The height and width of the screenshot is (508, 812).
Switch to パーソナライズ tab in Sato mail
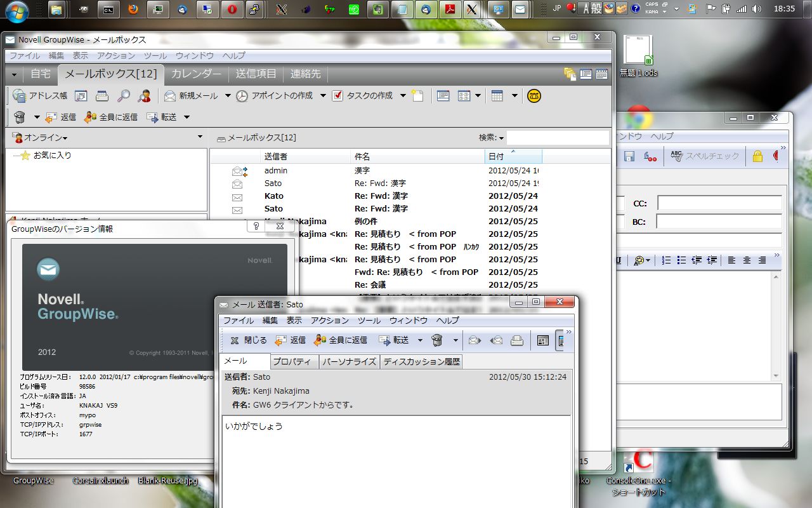349,362
